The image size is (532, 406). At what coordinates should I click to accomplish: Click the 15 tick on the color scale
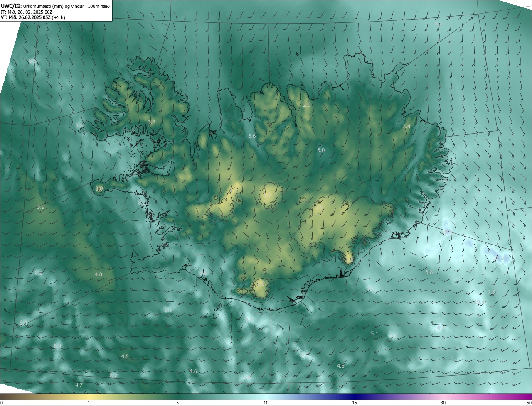pos(355,403)
